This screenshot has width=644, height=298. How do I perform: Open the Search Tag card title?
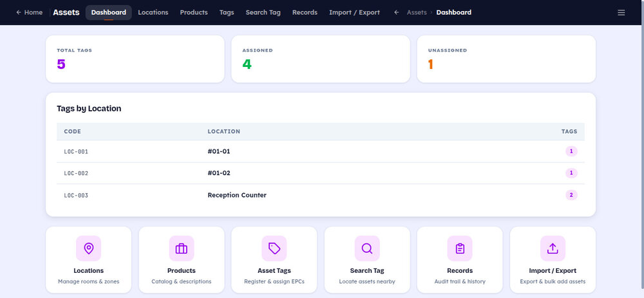[367, 271]
